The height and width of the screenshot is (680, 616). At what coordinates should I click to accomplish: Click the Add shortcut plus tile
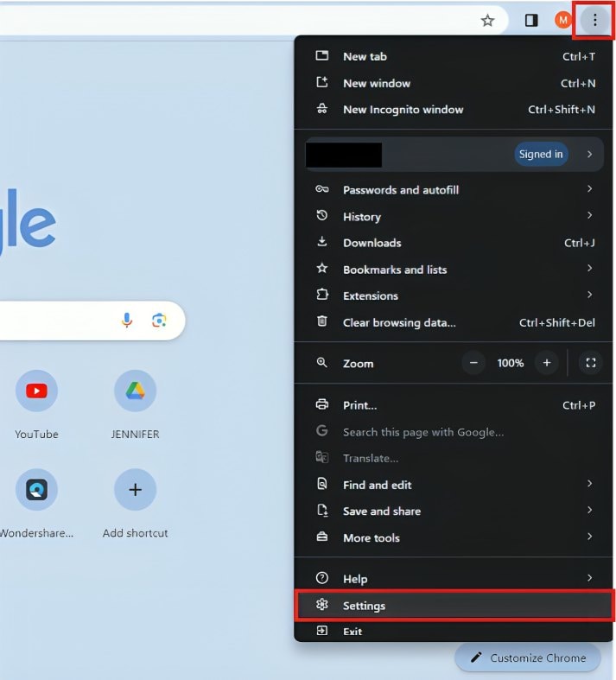coord(136,490)
